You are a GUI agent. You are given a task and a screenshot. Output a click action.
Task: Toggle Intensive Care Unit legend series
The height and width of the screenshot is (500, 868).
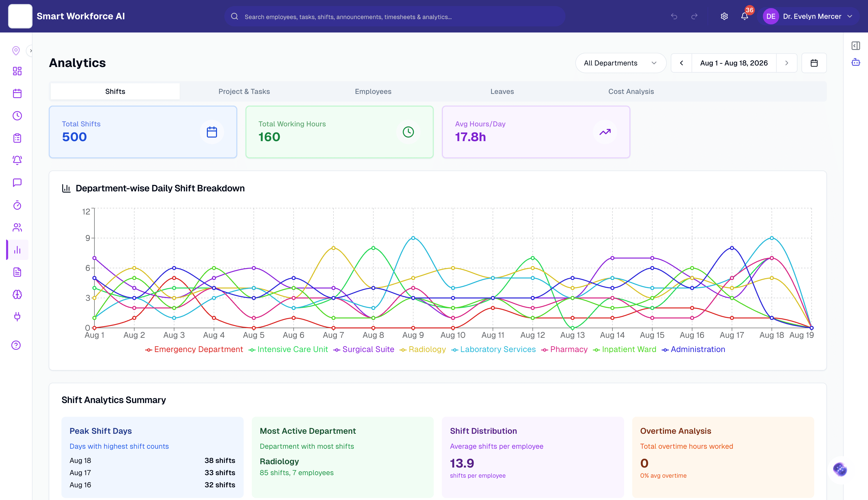(x=288, y=349)
